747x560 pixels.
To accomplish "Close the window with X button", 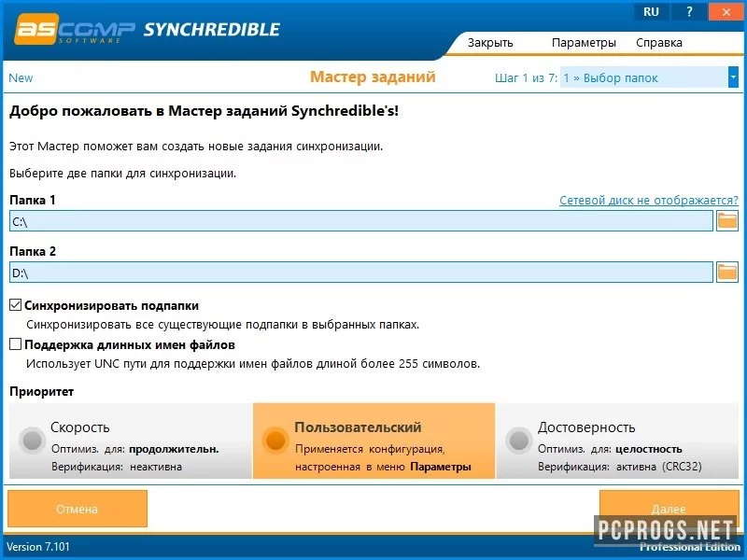I will [726, 11].
